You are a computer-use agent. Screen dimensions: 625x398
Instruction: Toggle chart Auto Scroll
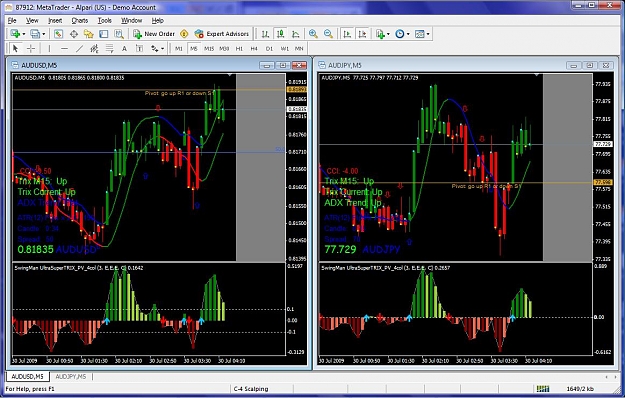(x=347, y=34)
